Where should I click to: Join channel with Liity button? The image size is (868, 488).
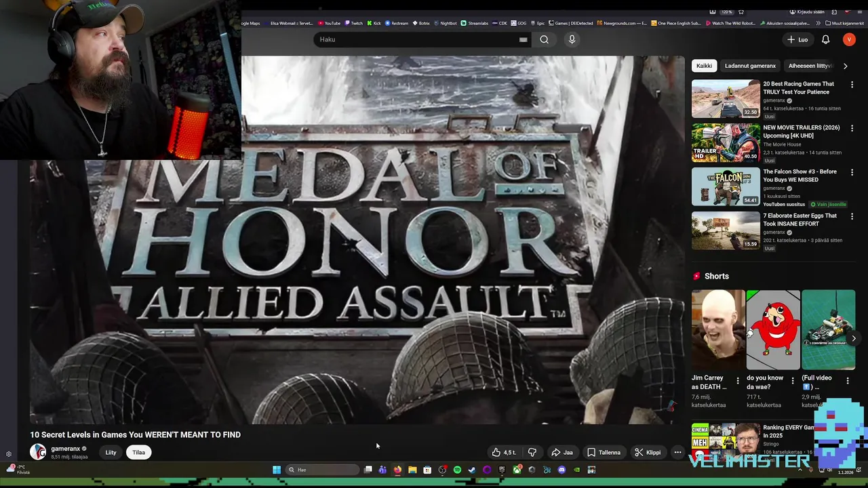111,452
